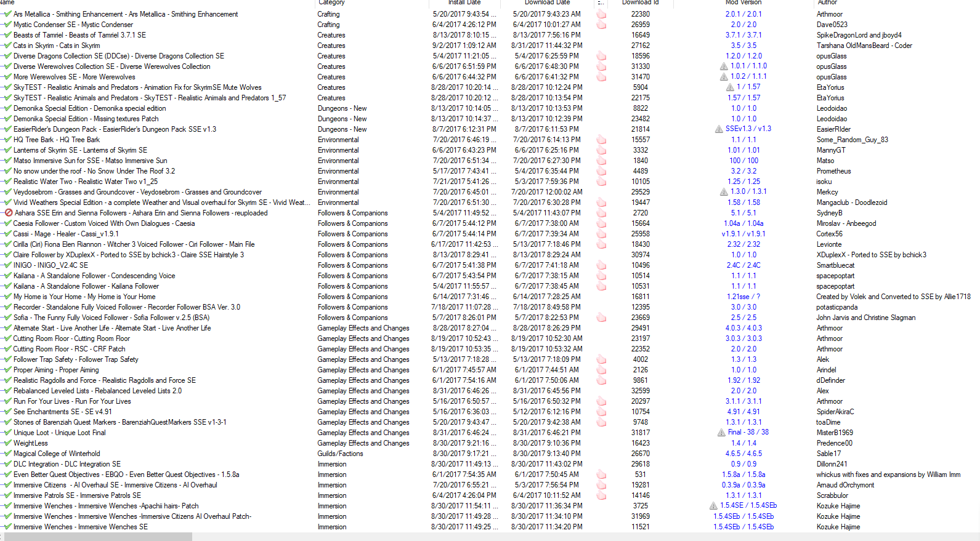The height and width of the screenshot is (541, 980).
Task: Click endorse hand icon on Sofia follower row
Action: tap(601, 318)
